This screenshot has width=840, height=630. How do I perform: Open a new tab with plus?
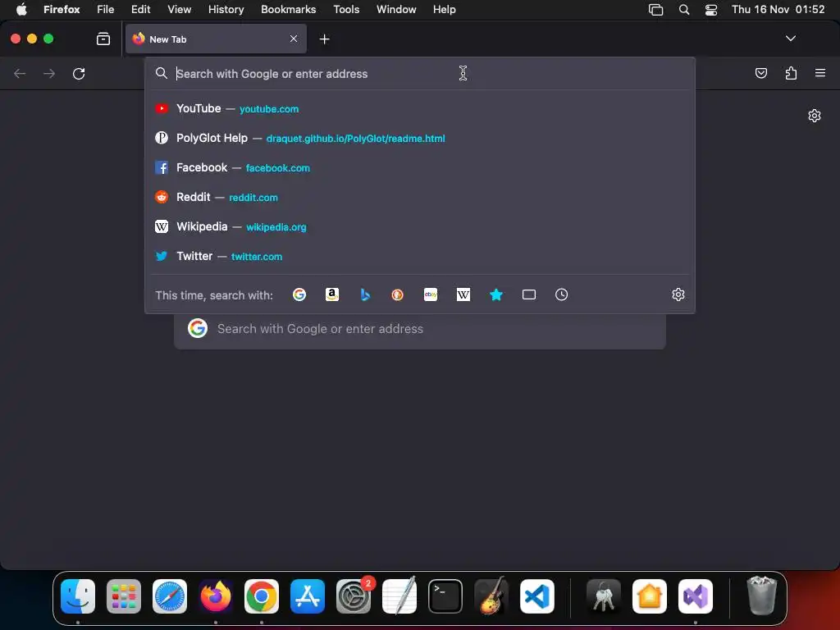click(324, 39)
